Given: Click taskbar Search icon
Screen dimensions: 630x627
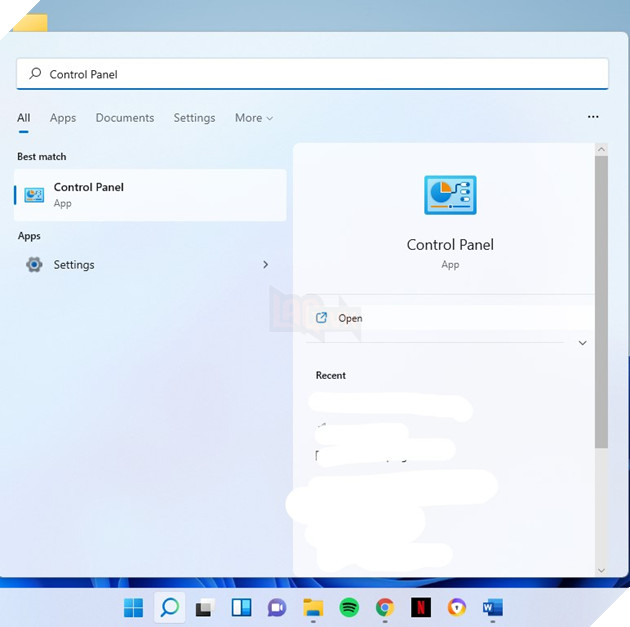Looking at the screenshot, I should coord(170,607).
